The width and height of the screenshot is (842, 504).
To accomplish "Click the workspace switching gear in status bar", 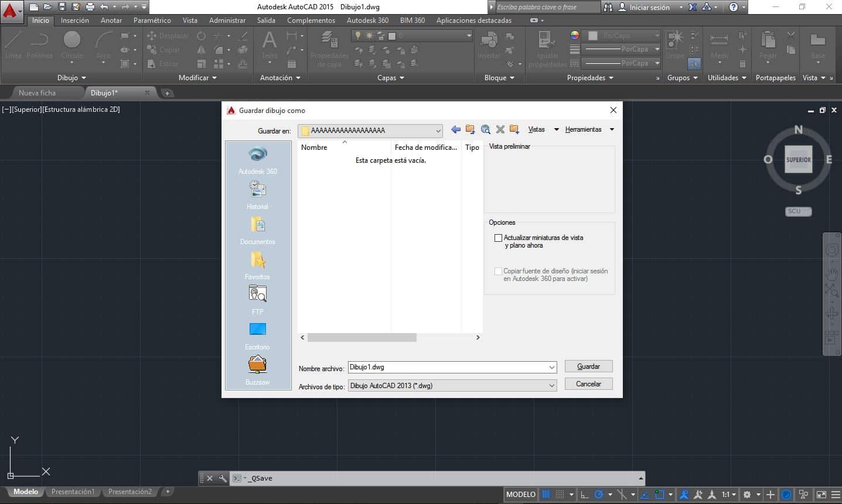I will 747,495.
